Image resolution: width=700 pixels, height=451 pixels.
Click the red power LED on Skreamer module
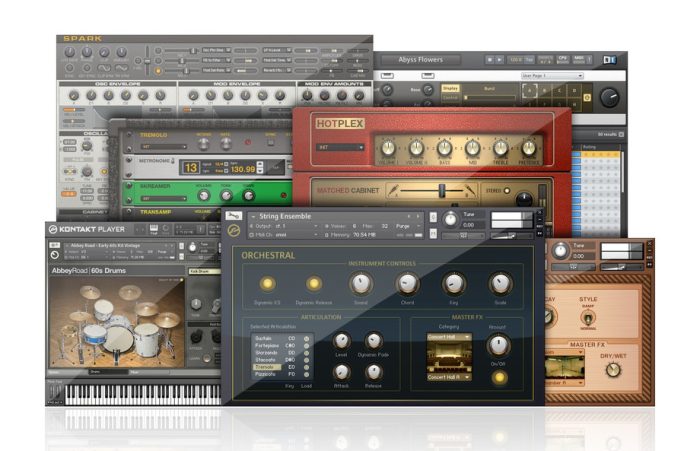tap(283, 196)
